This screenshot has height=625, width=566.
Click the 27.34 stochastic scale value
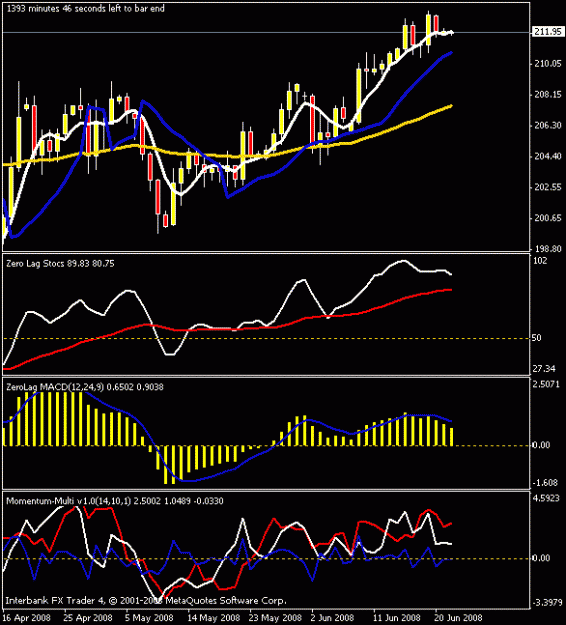point(544,369)
